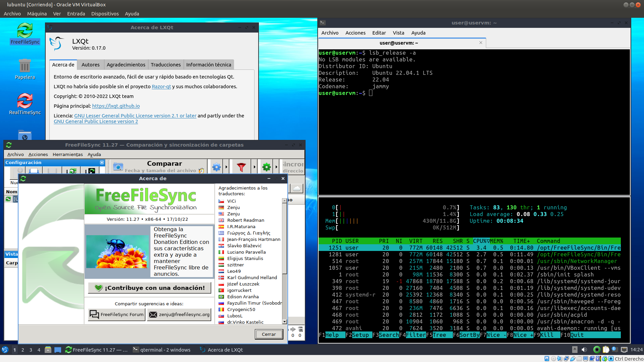
Task: Click the removable media eject tray icon
Action: tap(575, 350)
